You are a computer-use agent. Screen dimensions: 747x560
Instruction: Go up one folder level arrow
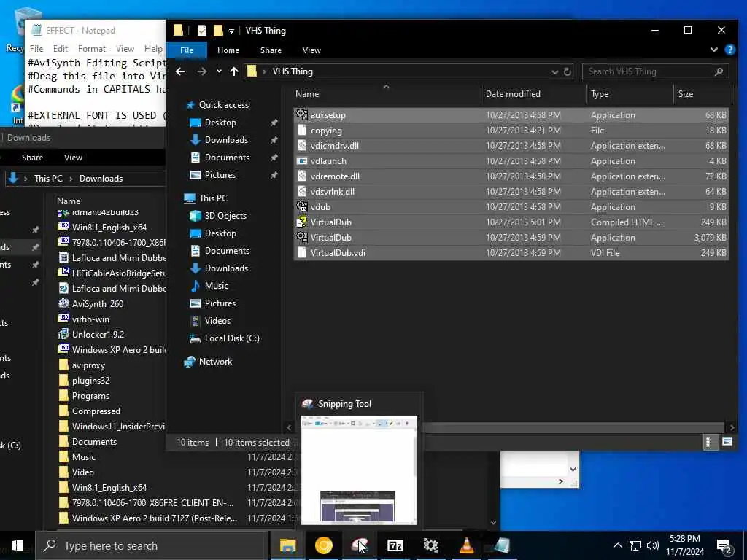(x=234, y=71)
